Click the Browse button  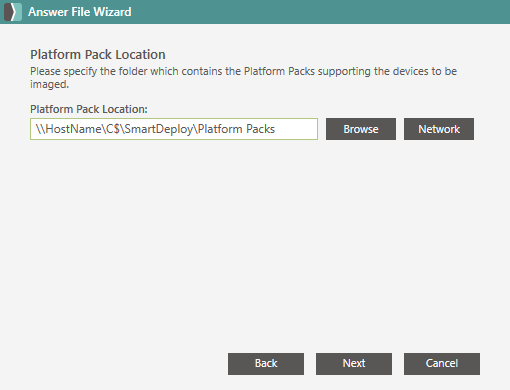coord(361,129)
